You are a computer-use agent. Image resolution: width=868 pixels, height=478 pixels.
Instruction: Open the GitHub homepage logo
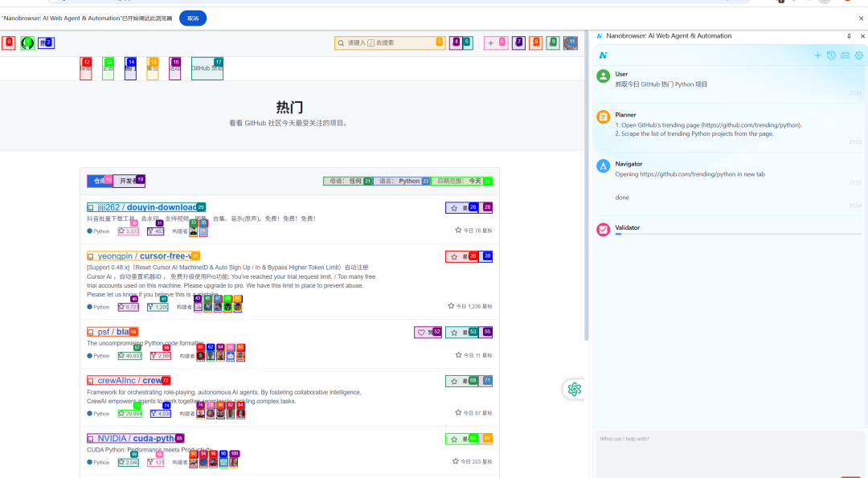tap(27, 43)
